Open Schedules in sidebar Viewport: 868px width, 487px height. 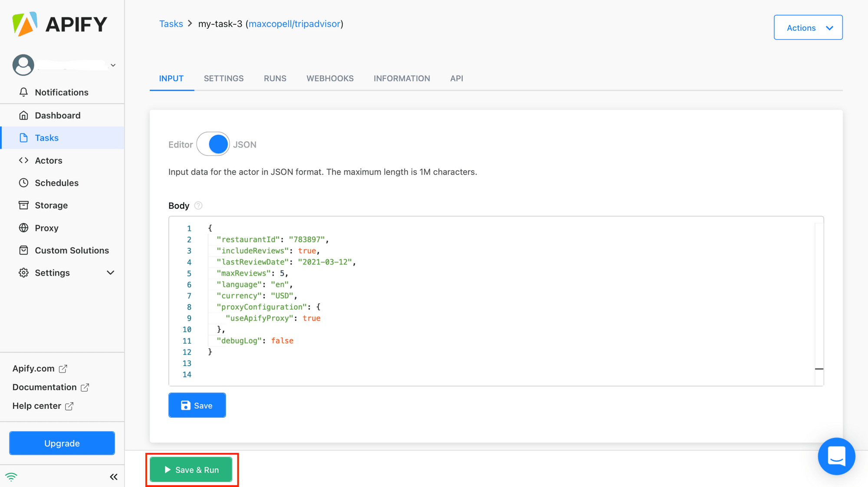[x=57, y=183]
